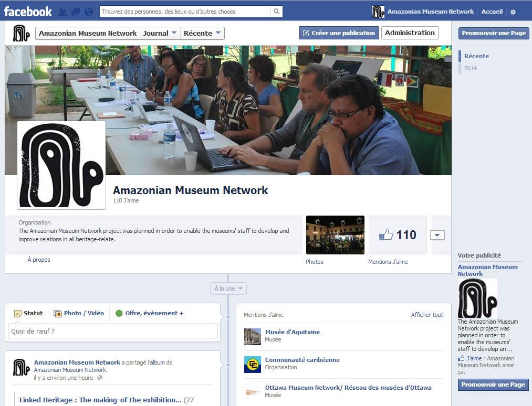Screen dimensions: 532x406
Task: Click the search magnifier button
Action: click(x=276, y=12)
